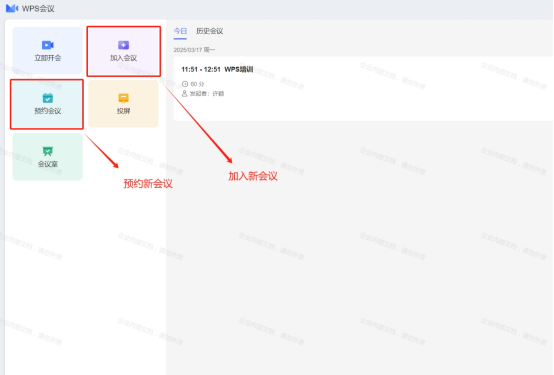Switch to the 历史会议 tab

pyautogui.click(x=210, y=31)
